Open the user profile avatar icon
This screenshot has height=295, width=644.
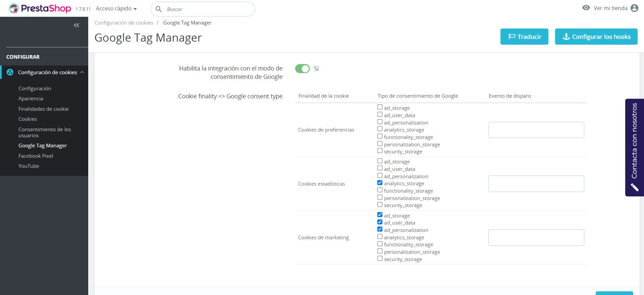point(634,8)
